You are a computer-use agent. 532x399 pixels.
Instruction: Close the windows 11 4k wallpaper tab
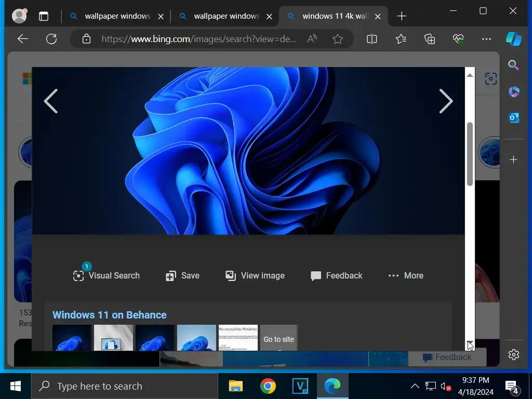pos(378,16)
